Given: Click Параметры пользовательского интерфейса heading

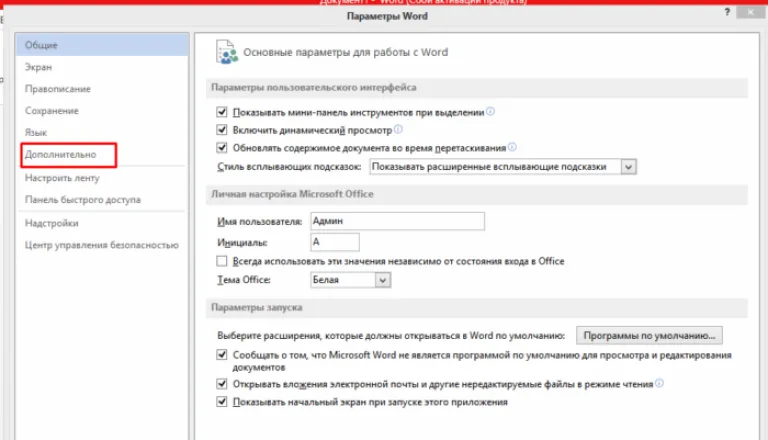Looking at the screenshot, I should [x=313, y=87].
